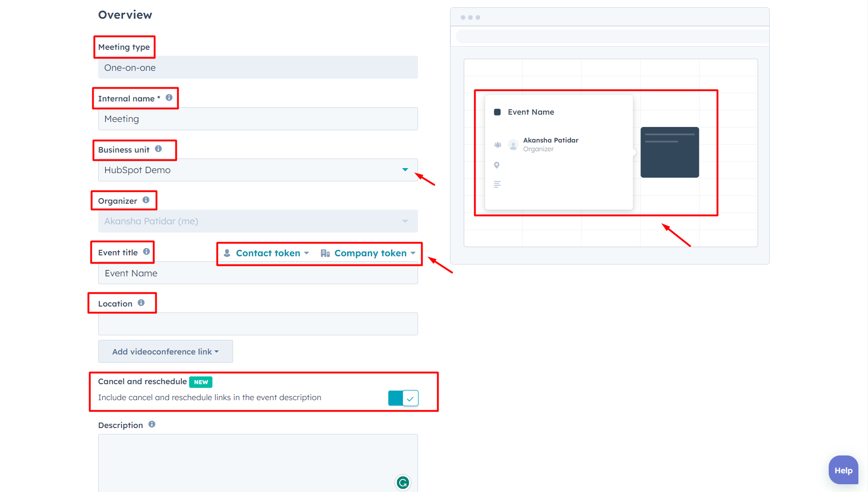Click the location pin icon in preview
Viewport: 868px width, 492px height.
click(x=497, y=165)
